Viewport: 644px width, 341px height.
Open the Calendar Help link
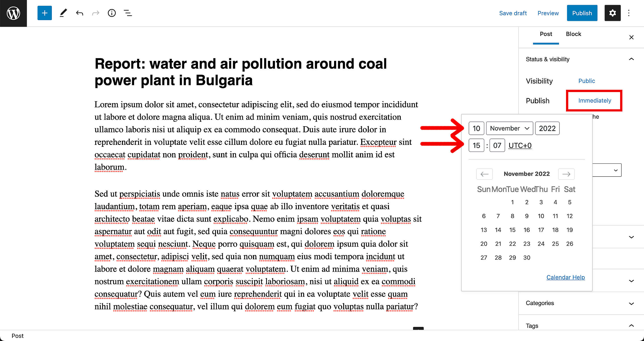click(566, 277)
